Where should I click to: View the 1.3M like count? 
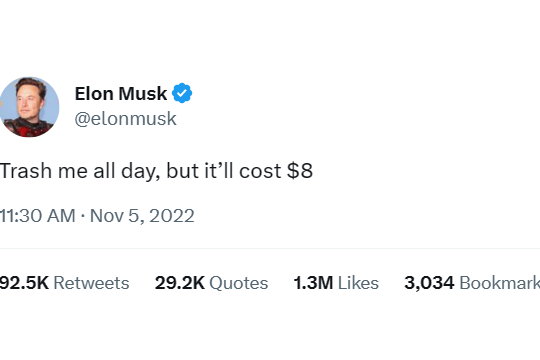coord(313,283)
